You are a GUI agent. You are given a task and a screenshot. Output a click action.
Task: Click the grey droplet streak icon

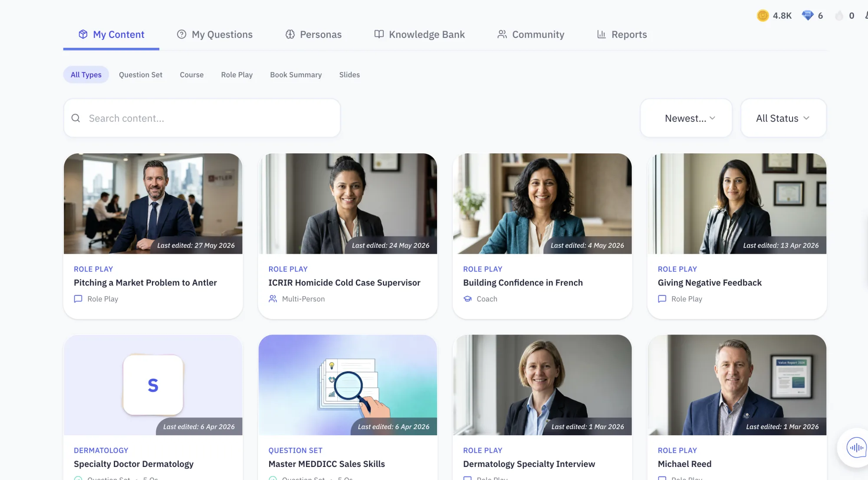(839, 16)
